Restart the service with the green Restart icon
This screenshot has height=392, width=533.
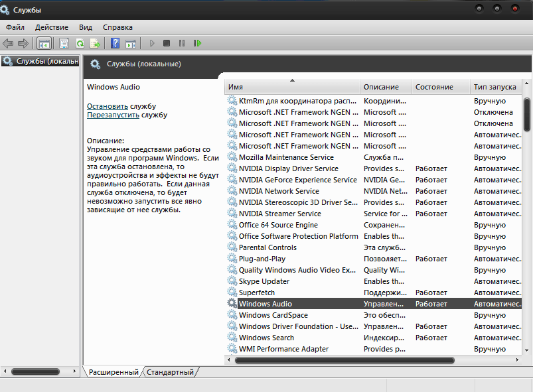pyautogui.click(x=197, y=43)
